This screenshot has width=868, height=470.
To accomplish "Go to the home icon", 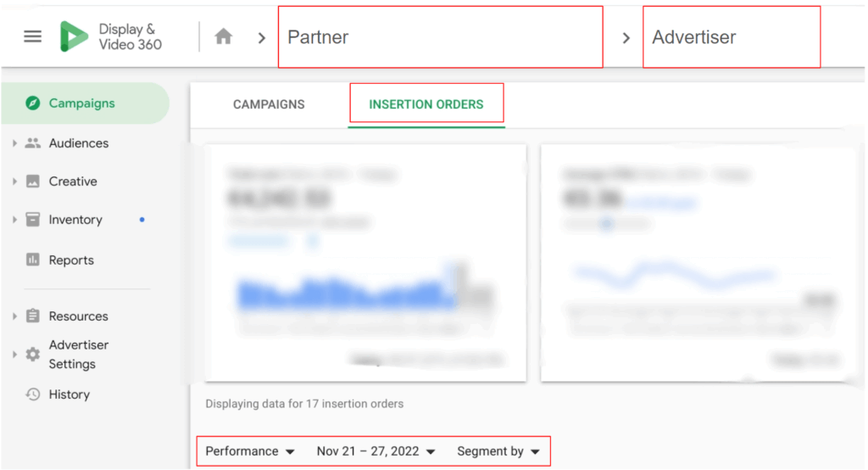I will pyautogui.click(x=224, y=36).
